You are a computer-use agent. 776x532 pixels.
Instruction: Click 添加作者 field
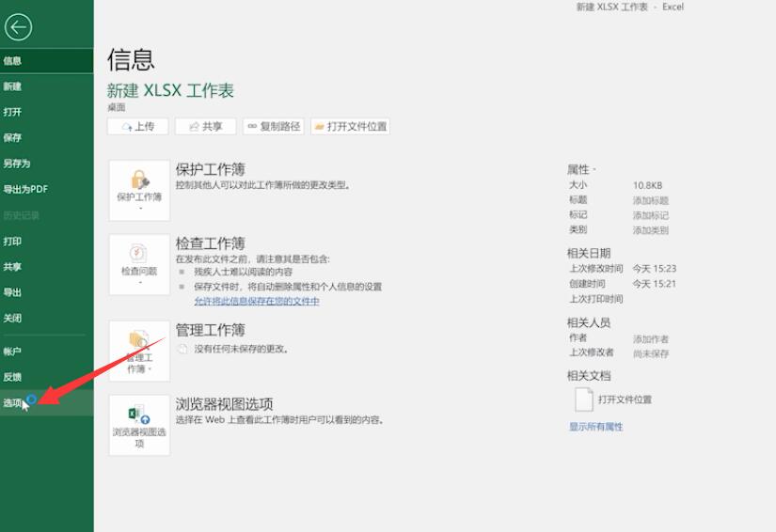pos(651,339)
